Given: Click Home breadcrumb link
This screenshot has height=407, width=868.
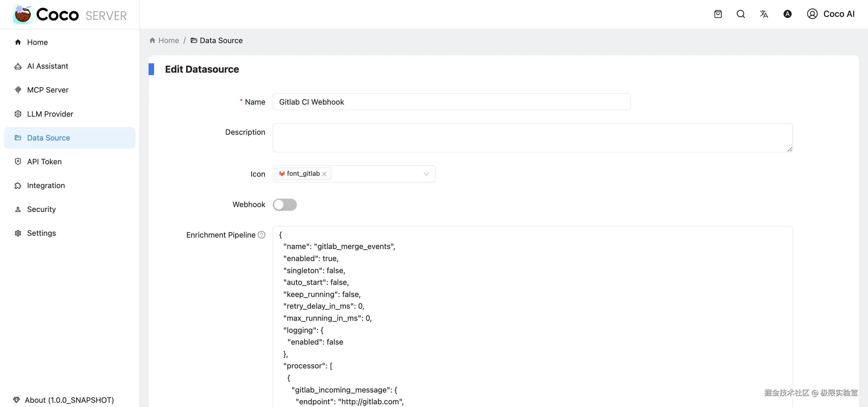Looking at the screenshot, I should (168, 40).
